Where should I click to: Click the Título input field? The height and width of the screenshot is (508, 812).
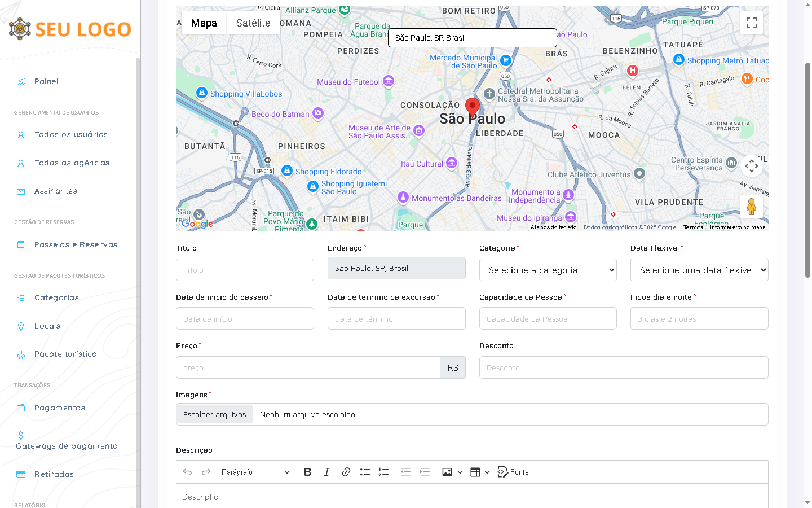[x=245, y=270]
